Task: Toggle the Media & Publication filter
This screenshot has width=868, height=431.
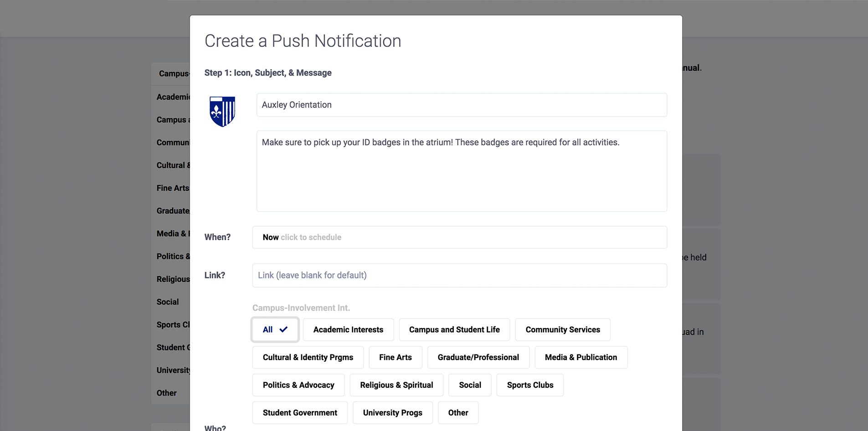Action: pyautogui.click(x=581, y=357)
